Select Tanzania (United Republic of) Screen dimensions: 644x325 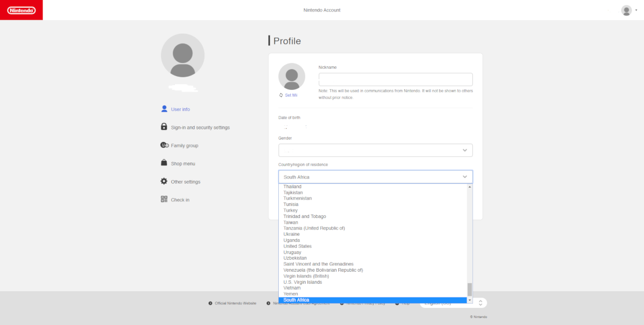[373, 228]
